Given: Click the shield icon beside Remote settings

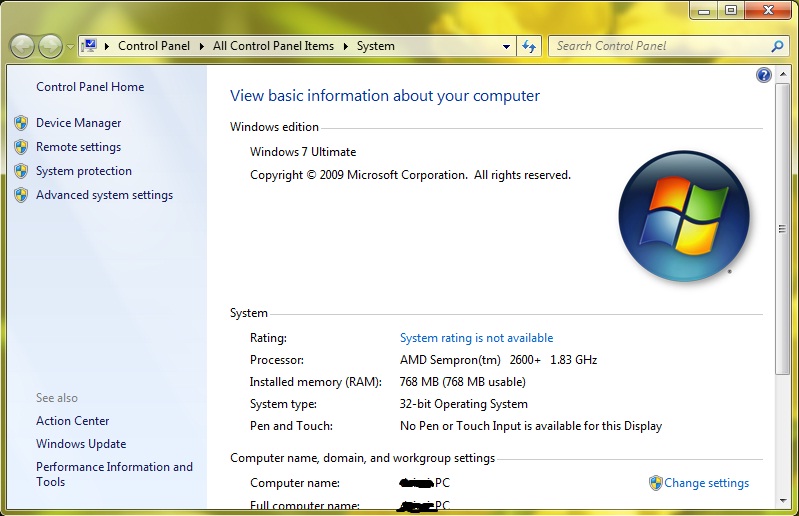Looking at the screenshot, I should click(21, 147).
